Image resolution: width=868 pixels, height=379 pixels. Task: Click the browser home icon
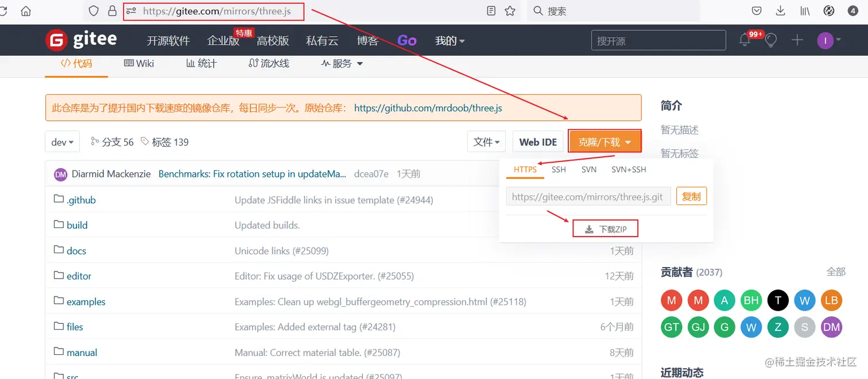tap(26, 11)
